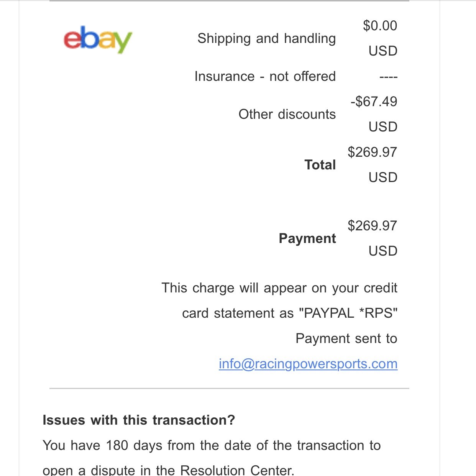
Task: Click the Other discounts label
Action: click(x=287, y=114)
